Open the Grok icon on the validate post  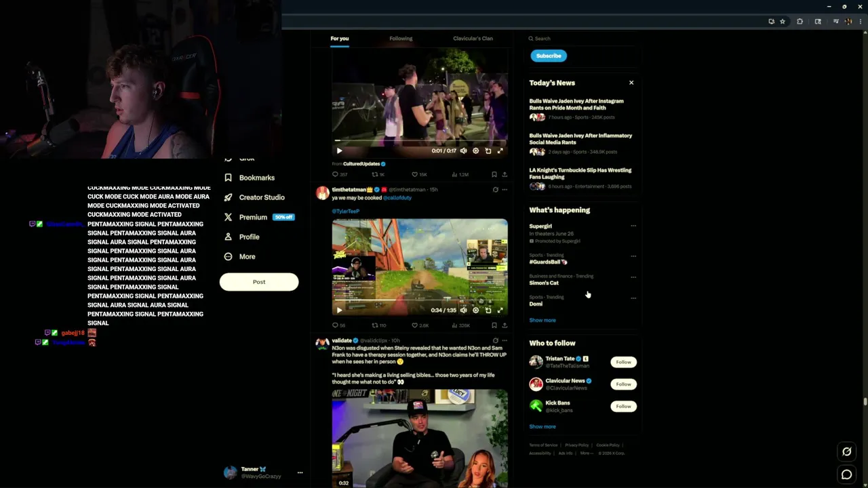tap(495, 340)
